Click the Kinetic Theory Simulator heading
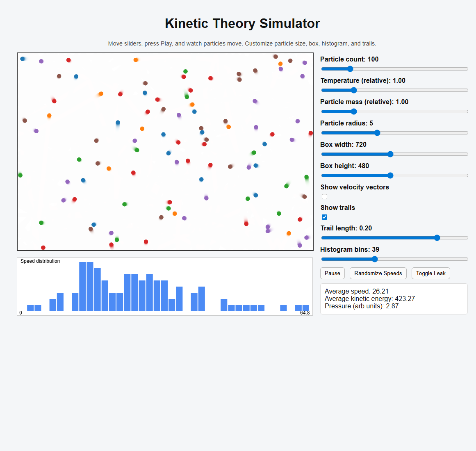Viewport: 476px width, 451px height. coord(242,23)
